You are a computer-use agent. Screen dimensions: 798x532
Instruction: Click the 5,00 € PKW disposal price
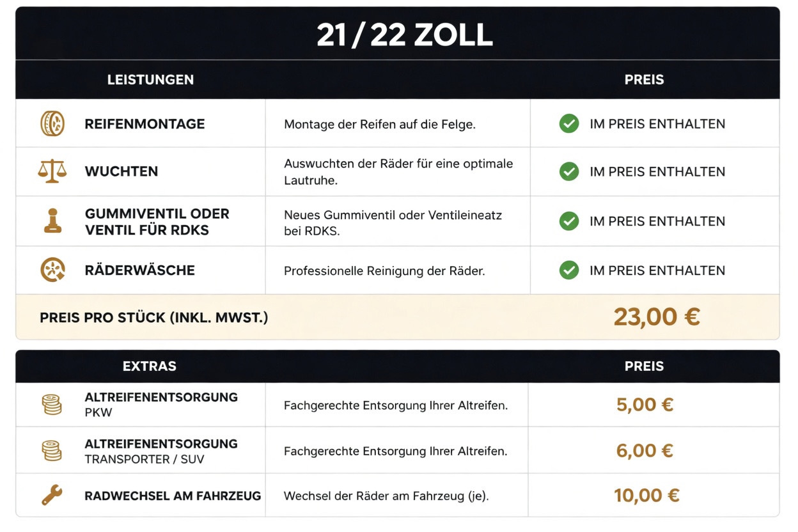click(645, 405)
